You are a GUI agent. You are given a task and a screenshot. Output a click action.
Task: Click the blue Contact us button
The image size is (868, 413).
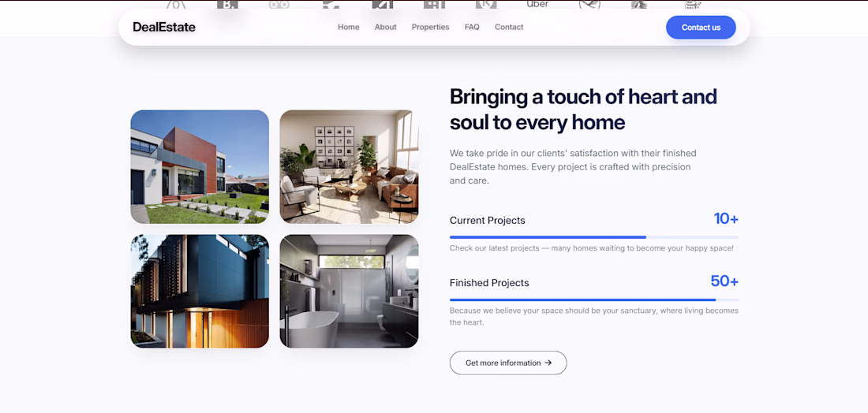[x=701, y=27]
